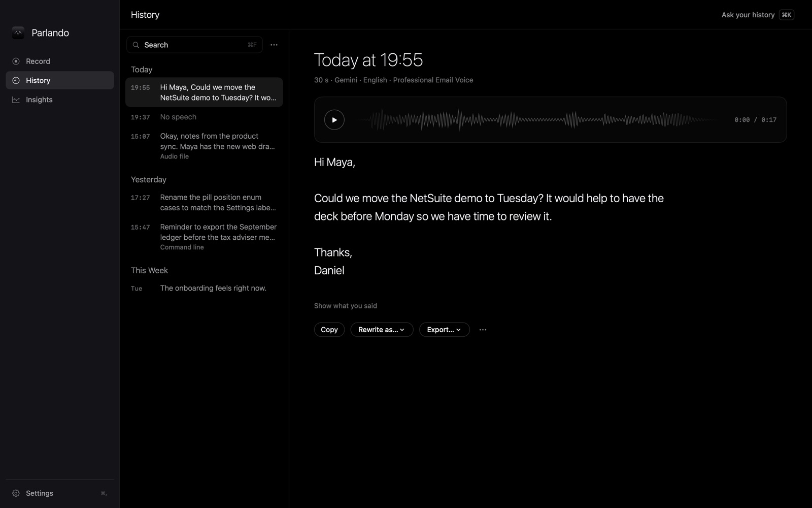The width and height of the screenshot is (812, 508).
Task: Click the Professional Email Voice metadata line
Action: (393, 80)
